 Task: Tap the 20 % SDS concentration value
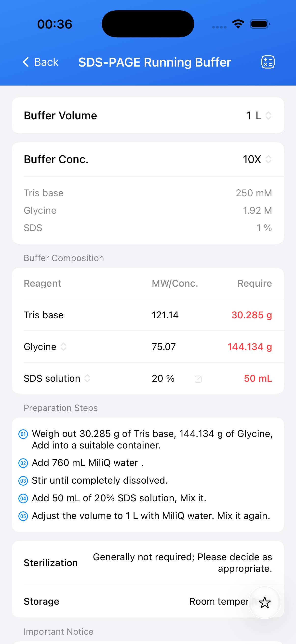click(x=163, y=378)
